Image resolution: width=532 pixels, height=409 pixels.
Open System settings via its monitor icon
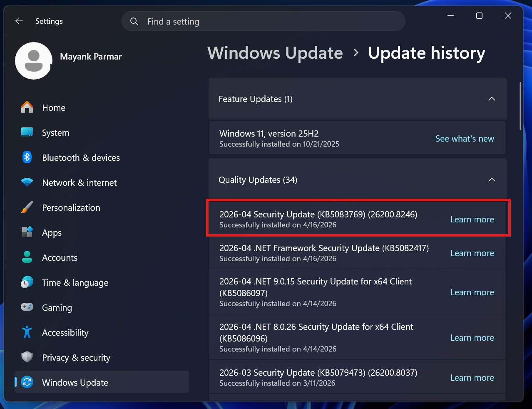pyautogui.click(x=27, y=132)
